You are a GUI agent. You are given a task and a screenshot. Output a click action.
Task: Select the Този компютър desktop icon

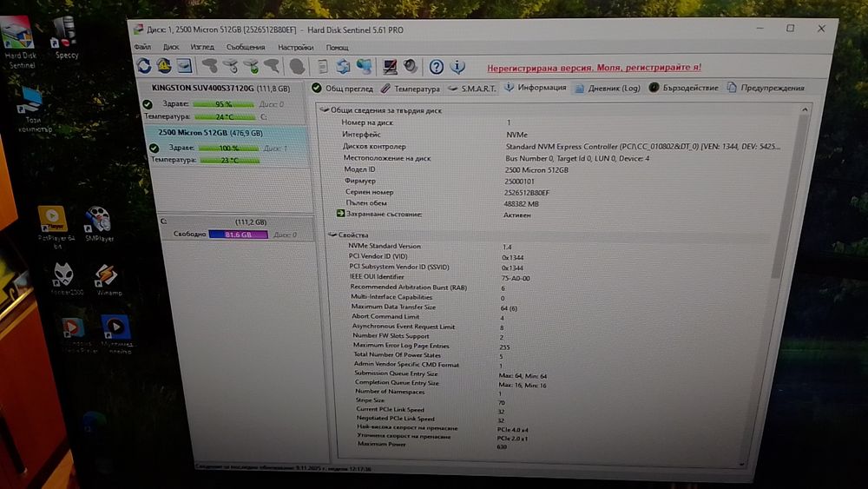(33, 109)
